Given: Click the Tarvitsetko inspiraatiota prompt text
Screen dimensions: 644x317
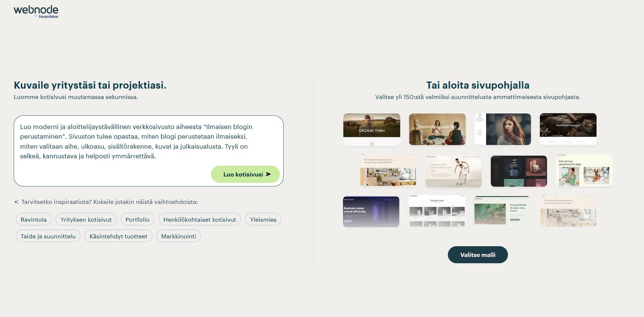Looking at the screenshot, I should [x=110, y=202].
